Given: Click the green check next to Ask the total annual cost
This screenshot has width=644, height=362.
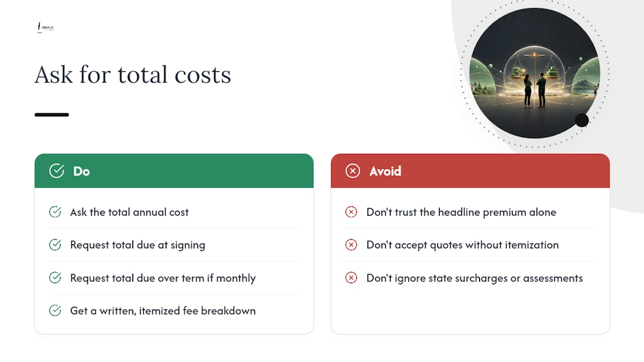Looking at the screenshot, I should click(x=55, y=212).
